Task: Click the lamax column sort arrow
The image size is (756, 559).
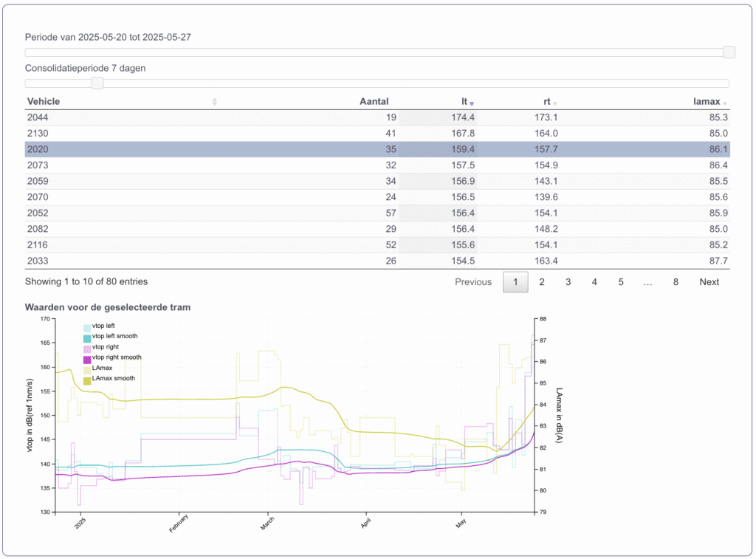Action: click(x=725, y=103)
